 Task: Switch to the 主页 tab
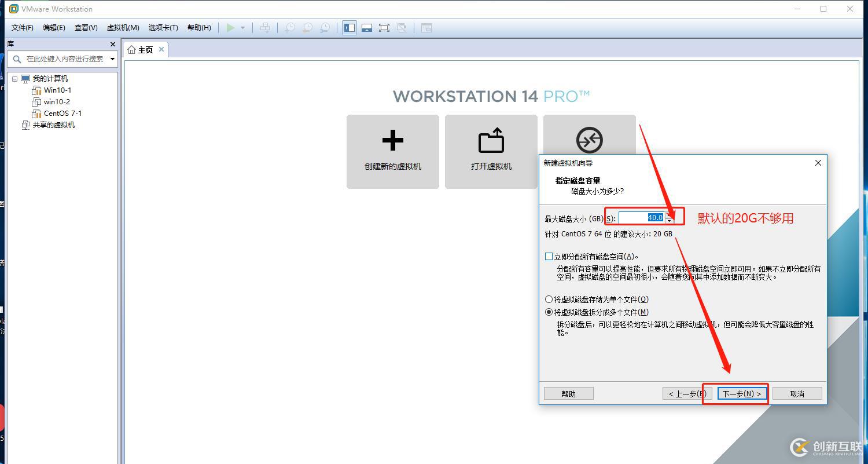point(145,50)
